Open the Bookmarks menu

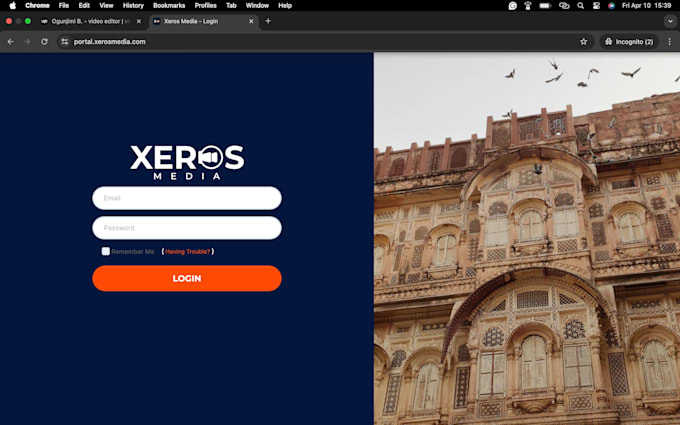(x=169, y=6)
